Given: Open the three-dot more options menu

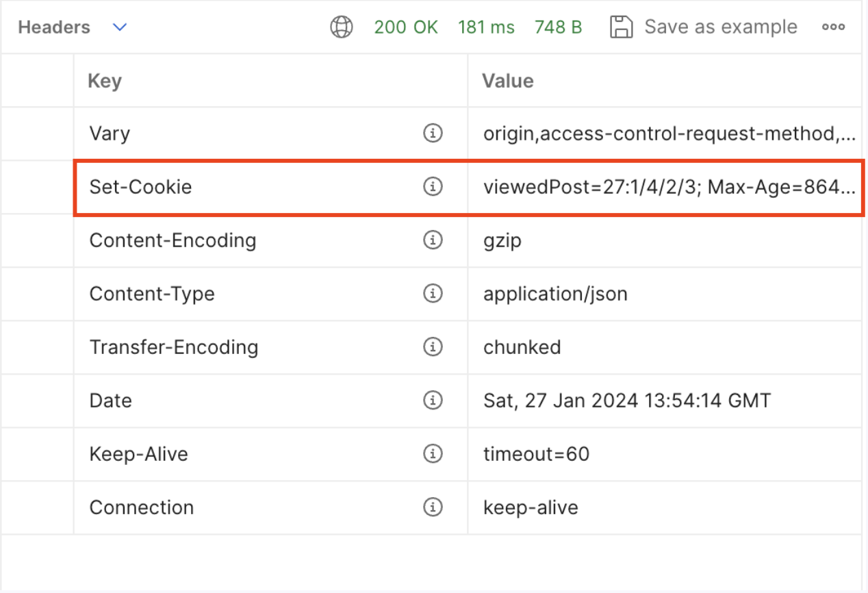Looking at the screenshot, I should 833,27.
